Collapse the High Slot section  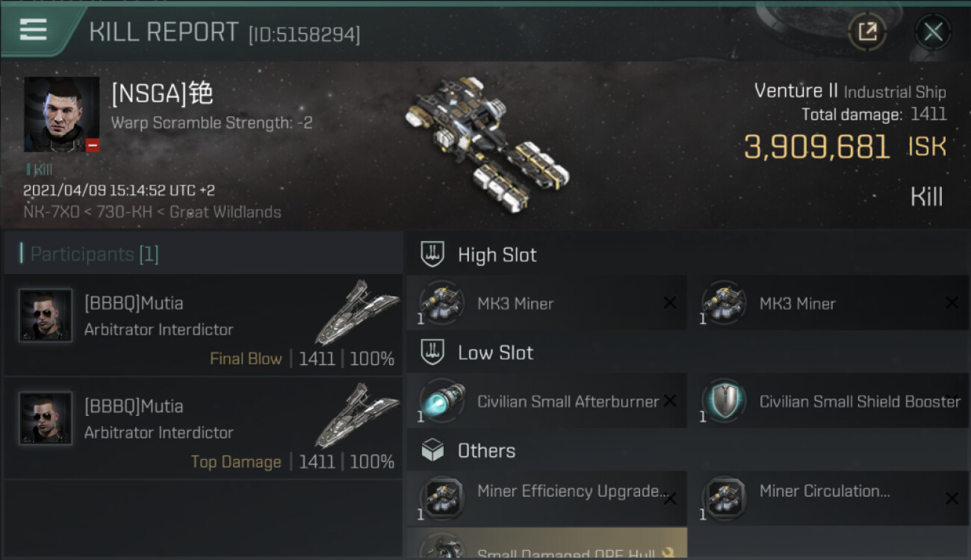pos(687,255)
